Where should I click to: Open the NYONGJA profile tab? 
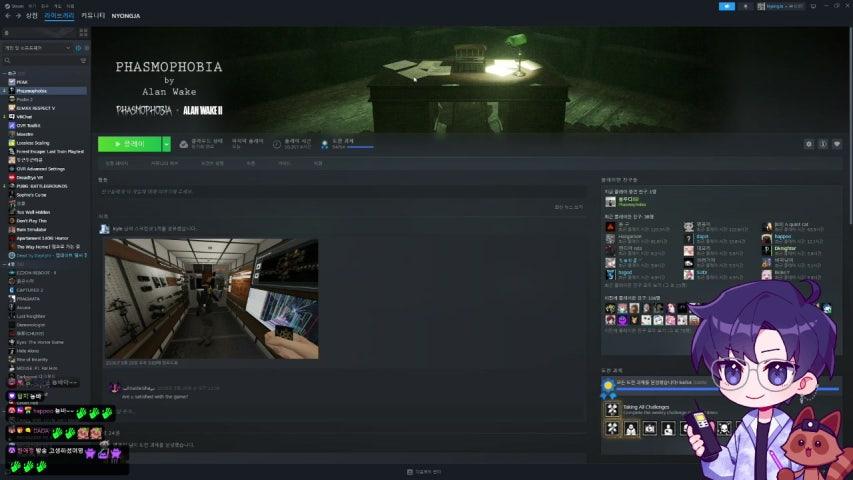[x=126, y=16]
